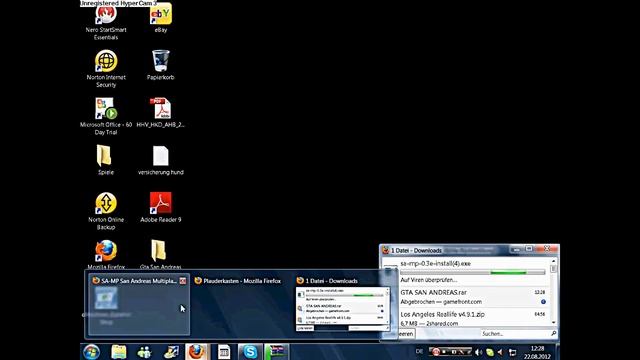The image size is (640, 360).
Task: Launch Mozilla Firefox from the desktop icon
Action: point(106,254)
